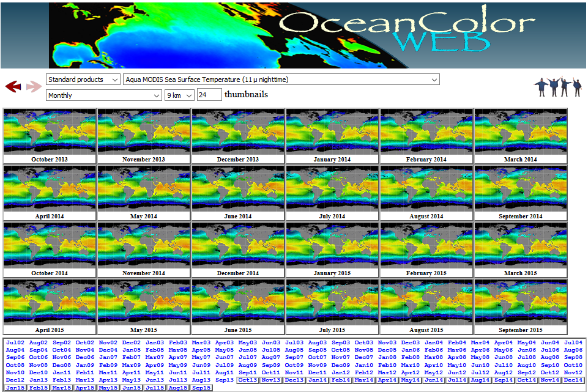Expand the Aqua MODIS Sea Surface Temperature selector

[x=281, y=80]
